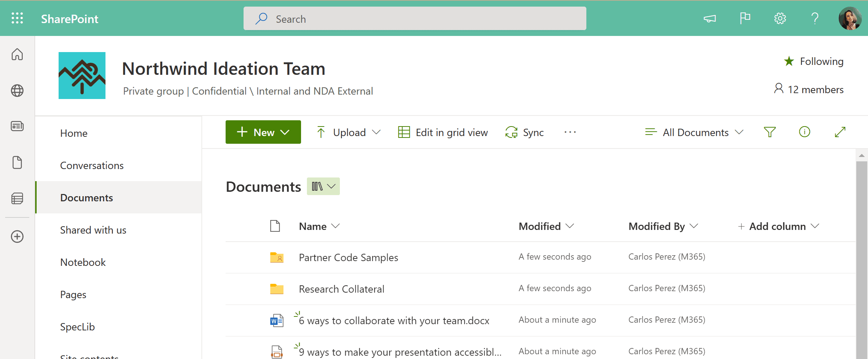Click into the Search box
868x359 pixels.
(415, 19)
